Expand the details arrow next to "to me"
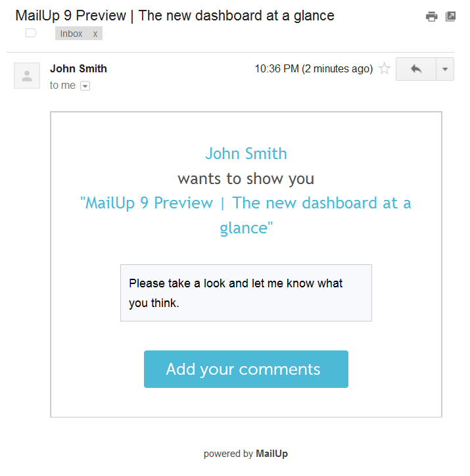The width and height of the screenshot is (470, 476). coord(85,85)
